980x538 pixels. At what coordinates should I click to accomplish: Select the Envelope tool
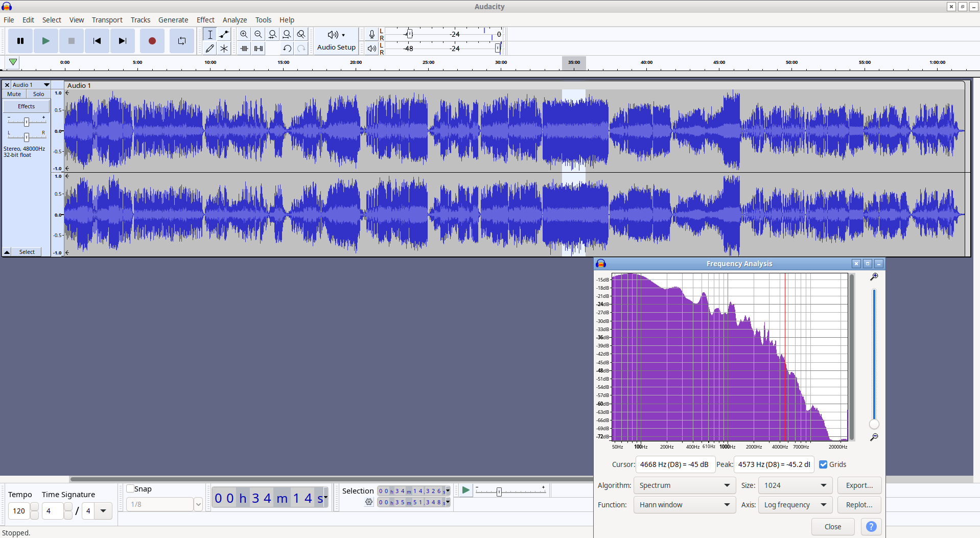coord(224,34)
